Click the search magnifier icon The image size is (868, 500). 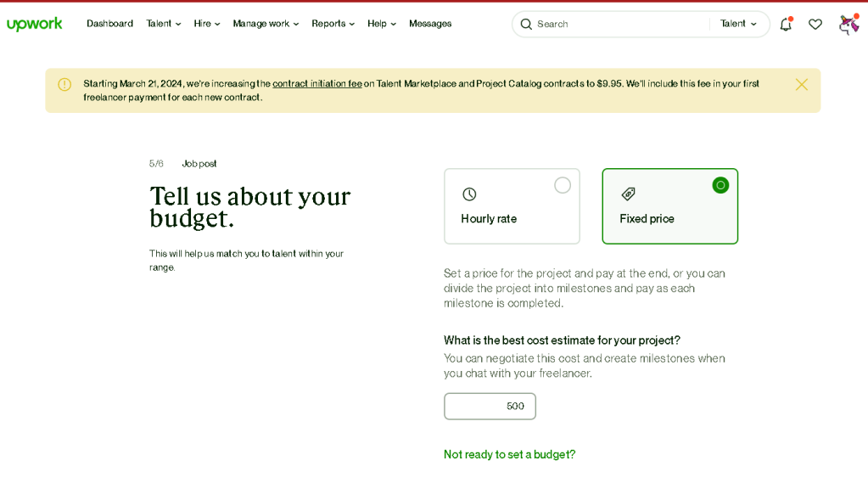tap(526, 24)
